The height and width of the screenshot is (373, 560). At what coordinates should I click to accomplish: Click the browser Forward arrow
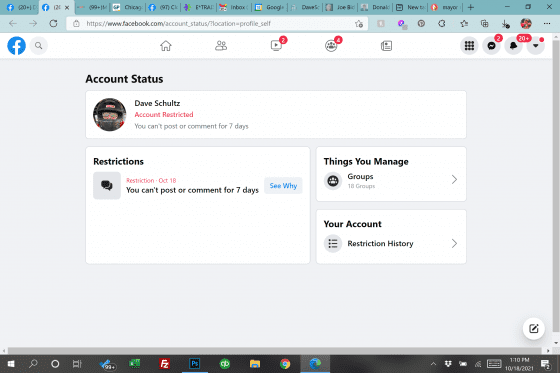click(x=33, y=24)
